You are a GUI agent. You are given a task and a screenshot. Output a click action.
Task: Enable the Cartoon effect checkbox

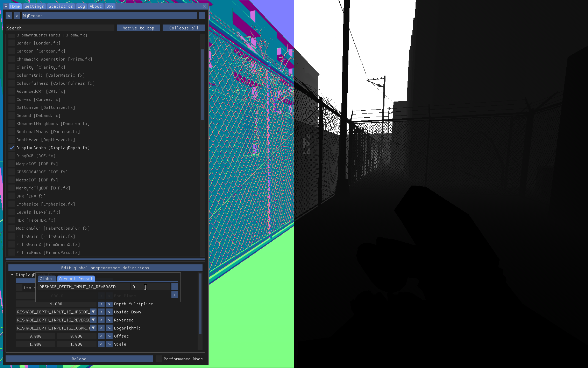coord(12,51)
